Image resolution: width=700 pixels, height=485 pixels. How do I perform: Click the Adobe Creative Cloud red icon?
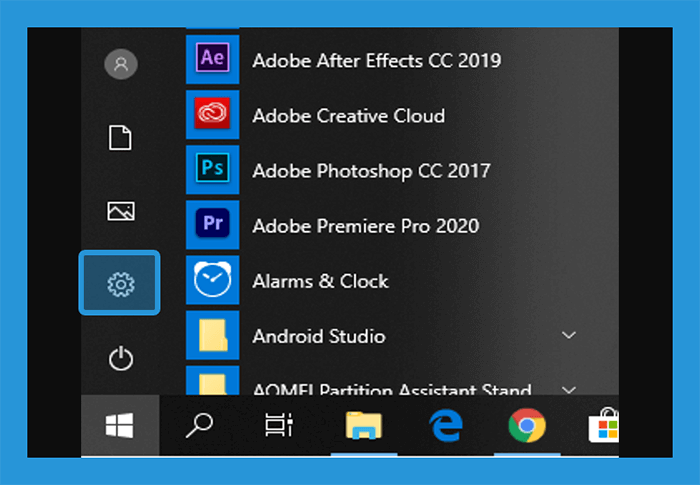212,114
